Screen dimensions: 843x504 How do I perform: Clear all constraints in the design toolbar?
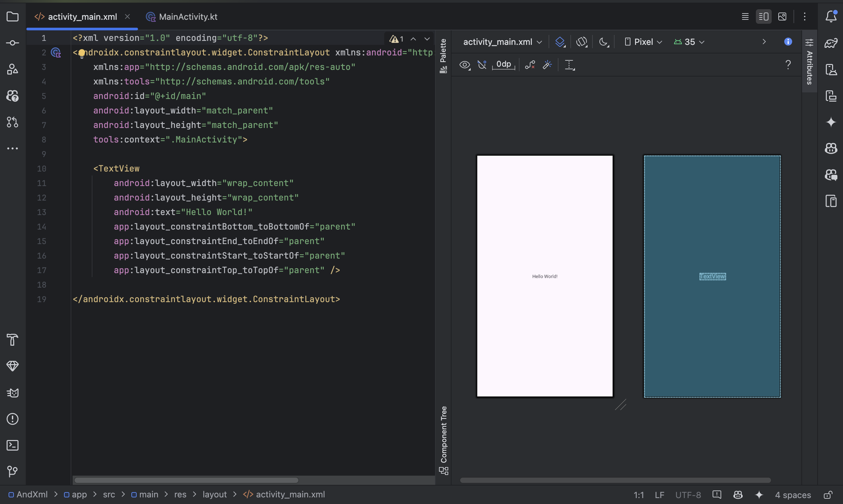coord(529,65)
